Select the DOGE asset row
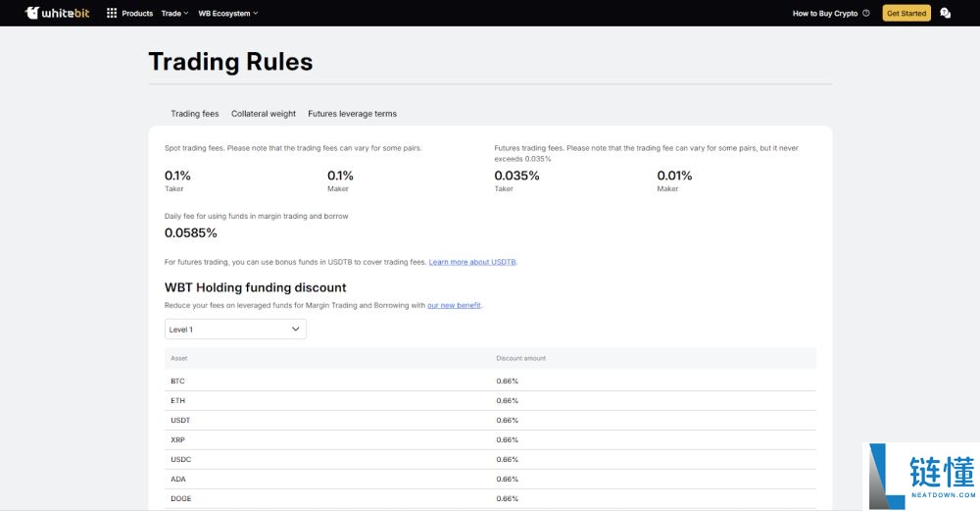Image resolution: width=980 pixels, height=511 pixels. (x=490, y=498)
